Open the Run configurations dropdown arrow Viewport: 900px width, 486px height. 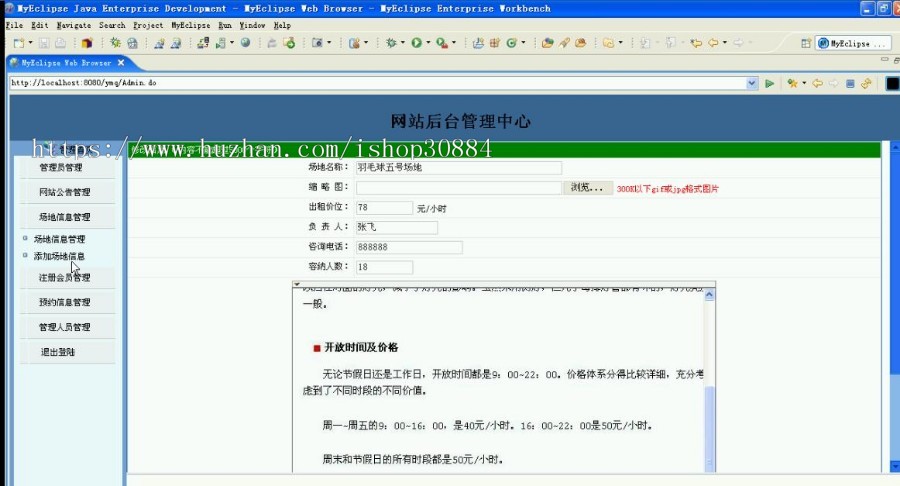coord(428,43)
